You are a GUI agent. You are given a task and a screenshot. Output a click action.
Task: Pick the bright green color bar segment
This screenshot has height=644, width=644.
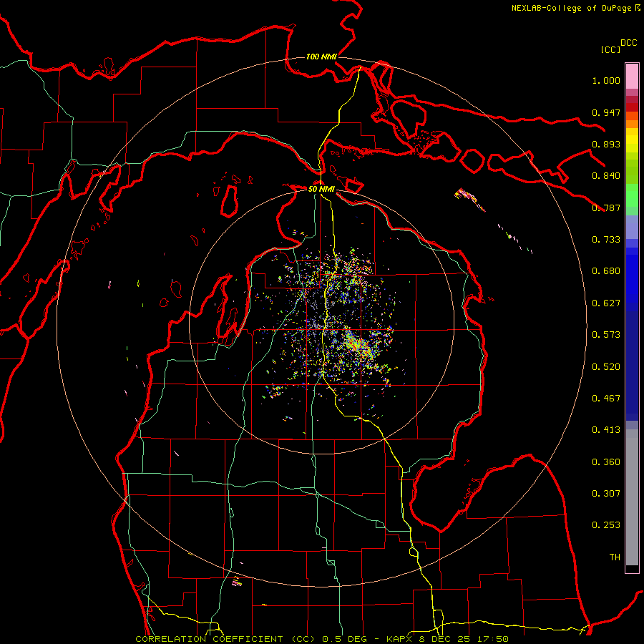[632, 195]
